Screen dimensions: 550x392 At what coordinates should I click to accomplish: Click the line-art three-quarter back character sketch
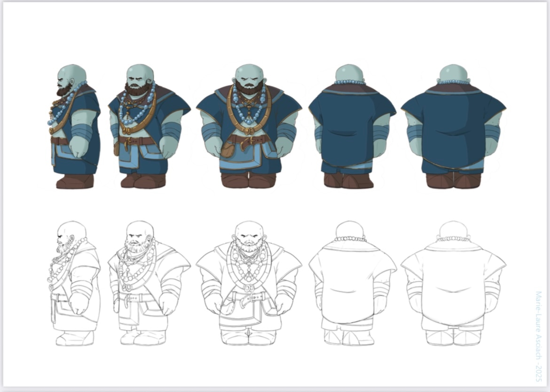point(352,283)
